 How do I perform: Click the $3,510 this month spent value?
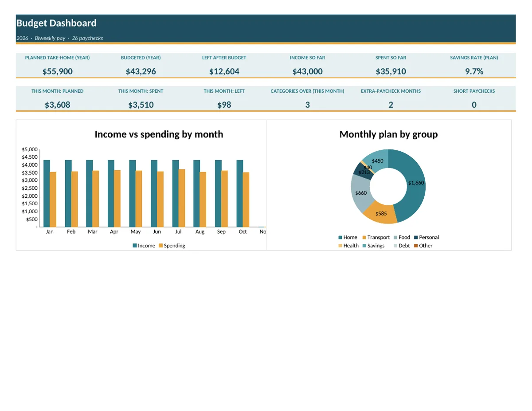[x=141, y=105]
